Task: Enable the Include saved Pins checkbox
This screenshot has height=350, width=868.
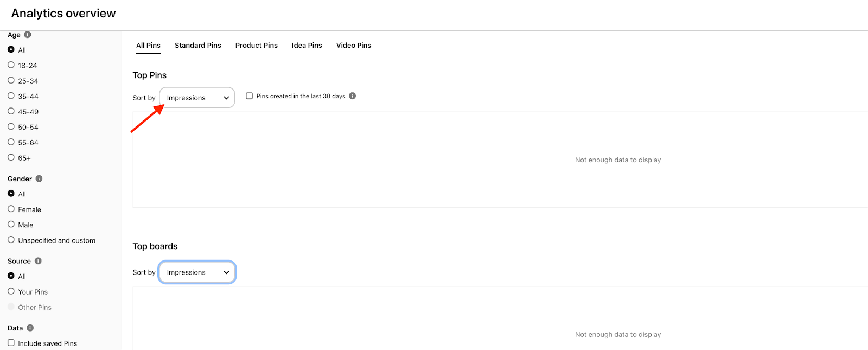Action: point(11,343)
